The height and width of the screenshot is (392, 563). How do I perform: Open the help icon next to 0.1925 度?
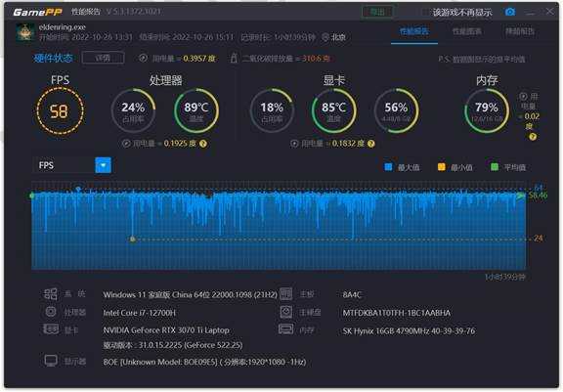click(203, 144)
